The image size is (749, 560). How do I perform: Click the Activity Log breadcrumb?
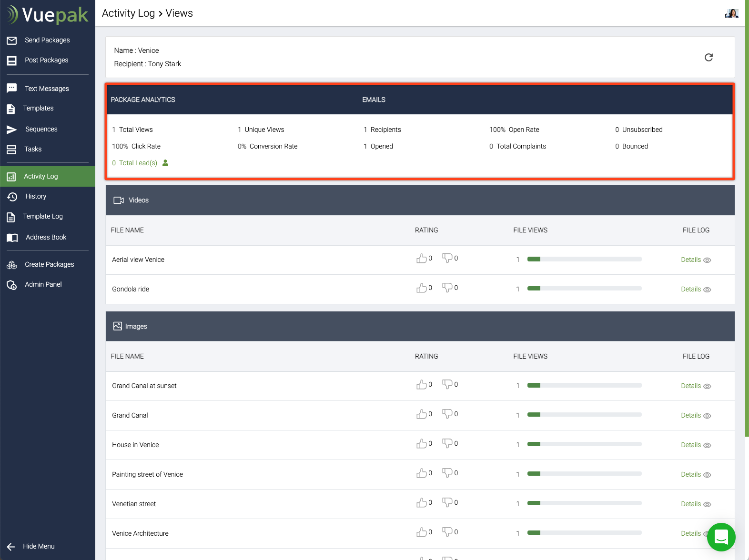pos(128,13)
